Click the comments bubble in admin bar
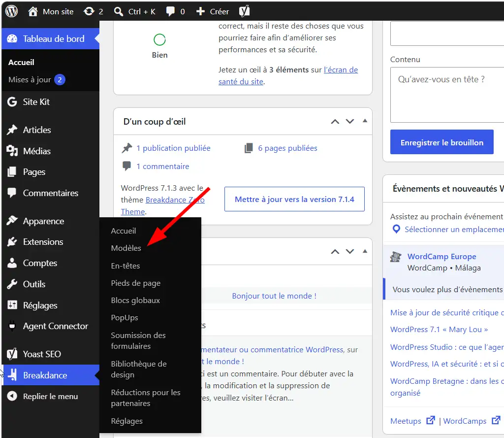Image resolution: width=504 pixels, height=438 pixels. pos(175,12)
